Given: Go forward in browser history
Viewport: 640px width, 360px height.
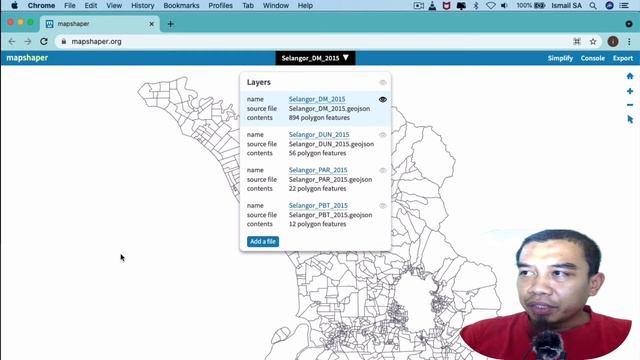Looking at the screenshot, I should click(27, 42).
